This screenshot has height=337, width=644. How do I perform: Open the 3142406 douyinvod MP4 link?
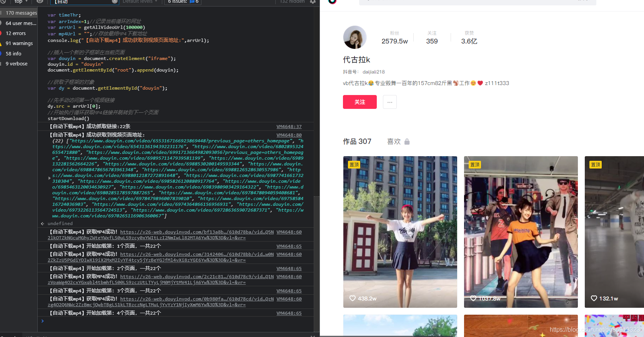coord(197,254)
